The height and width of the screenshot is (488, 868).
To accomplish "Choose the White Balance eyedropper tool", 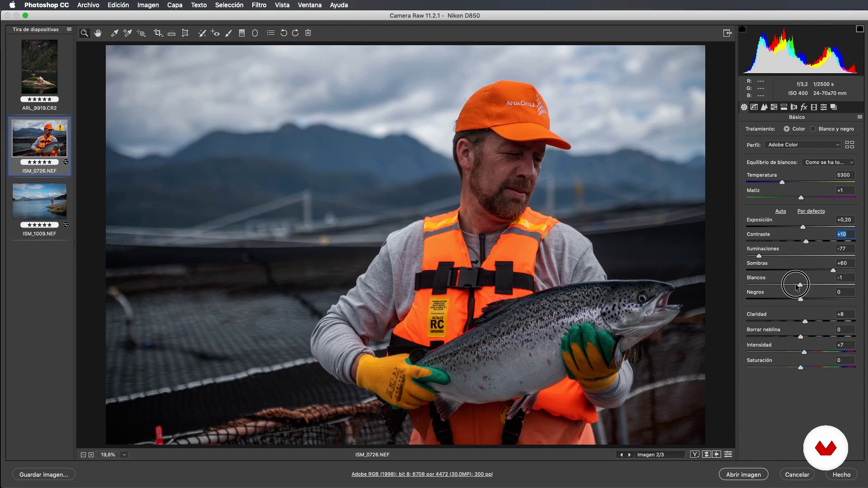I will coord(115,33).
